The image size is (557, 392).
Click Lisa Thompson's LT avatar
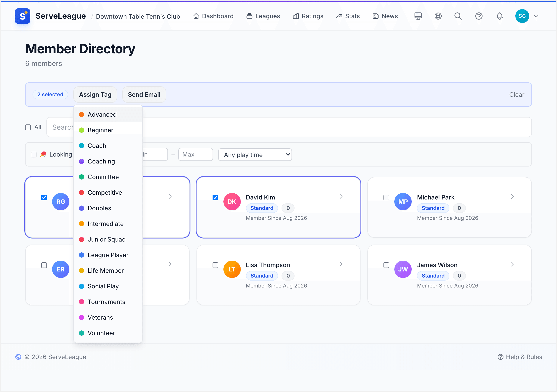(232, 269)
